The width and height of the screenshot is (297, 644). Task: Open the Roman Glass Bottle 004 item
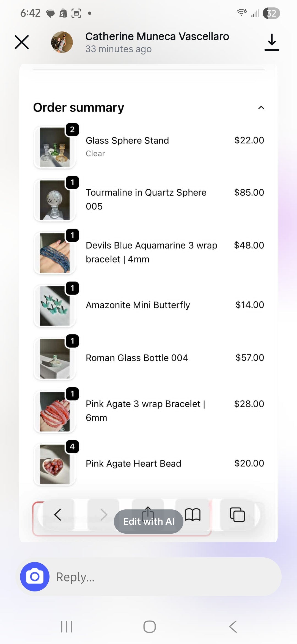[x=137, y=358]
